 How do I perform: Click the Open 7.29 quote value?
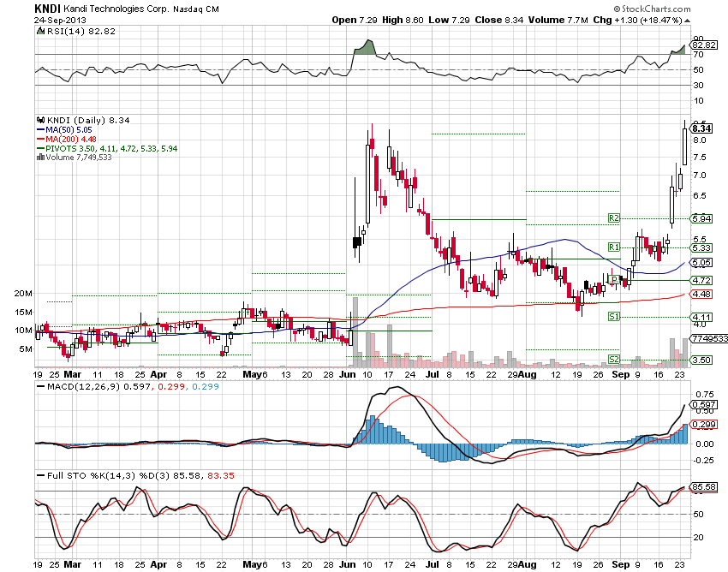[355, 20]
